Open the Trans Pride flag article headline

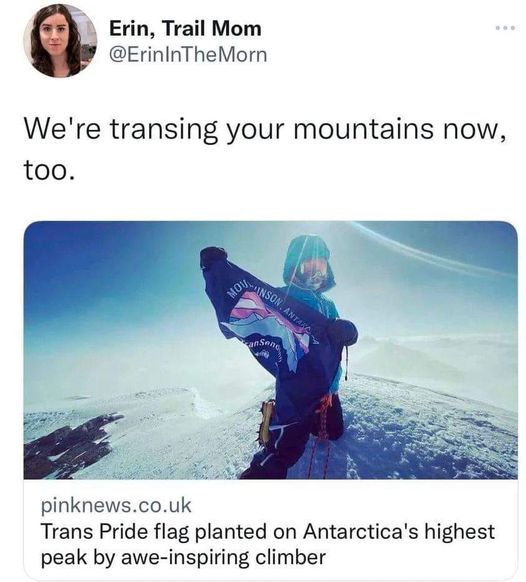267,545
